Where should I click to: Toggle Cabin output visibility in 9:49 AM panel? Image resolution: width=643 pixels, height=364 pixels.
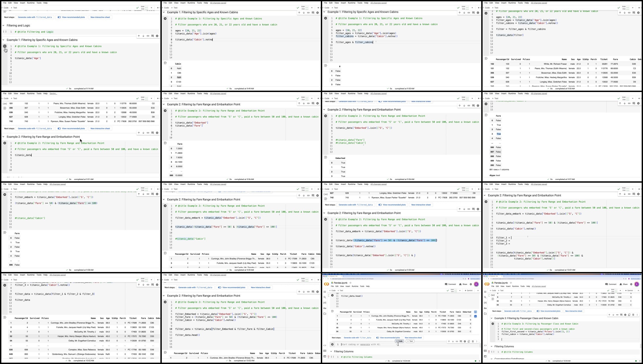(x=165, y=63)
